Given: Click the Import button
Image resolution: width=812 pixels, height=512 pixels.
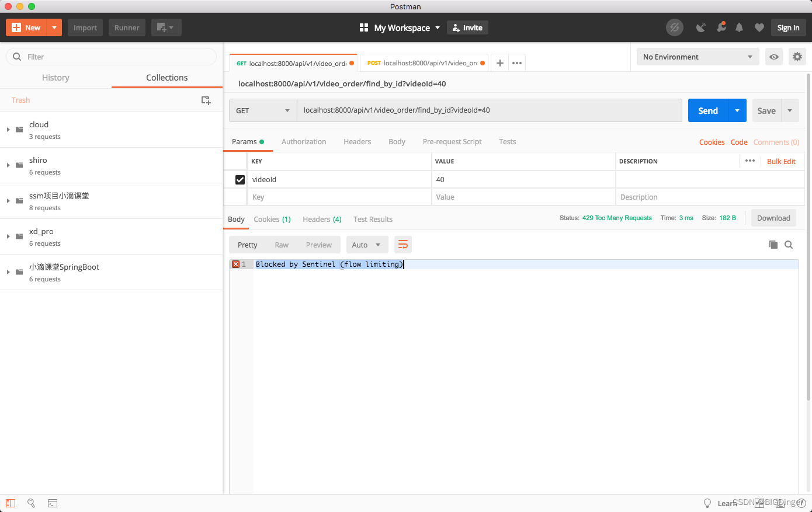Looking at the screenshot, I should 85,27.
